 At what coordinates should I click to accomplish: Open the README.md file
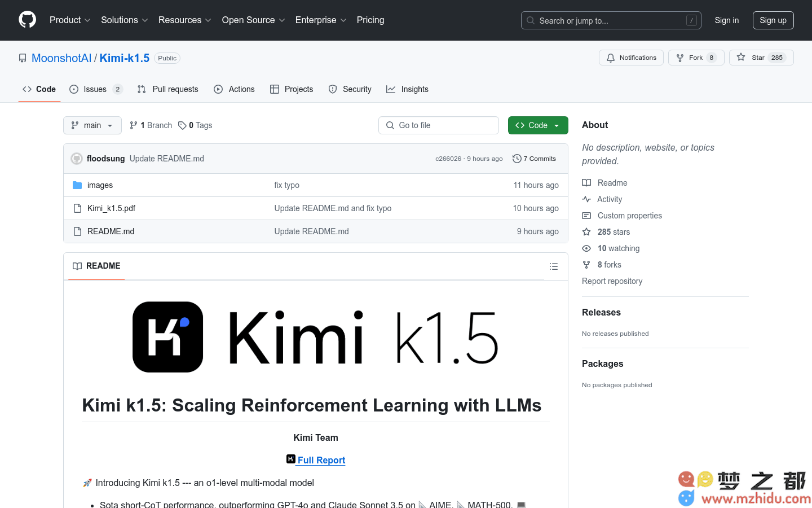tap(111, 231)
